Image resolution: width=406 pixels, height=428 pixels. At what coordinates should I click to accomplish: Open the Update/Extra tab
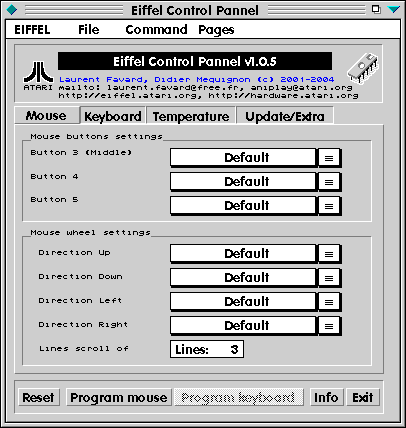(x=285, y=116)
